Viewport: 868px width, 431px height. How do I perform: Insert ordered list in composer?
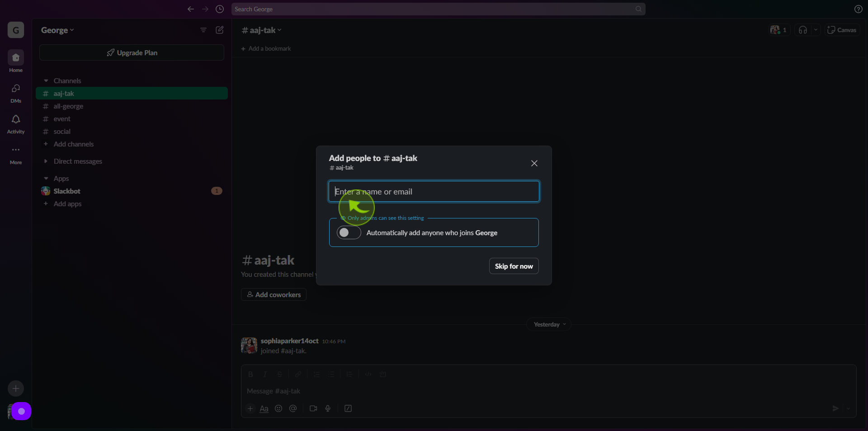click(x=316, y=374)
